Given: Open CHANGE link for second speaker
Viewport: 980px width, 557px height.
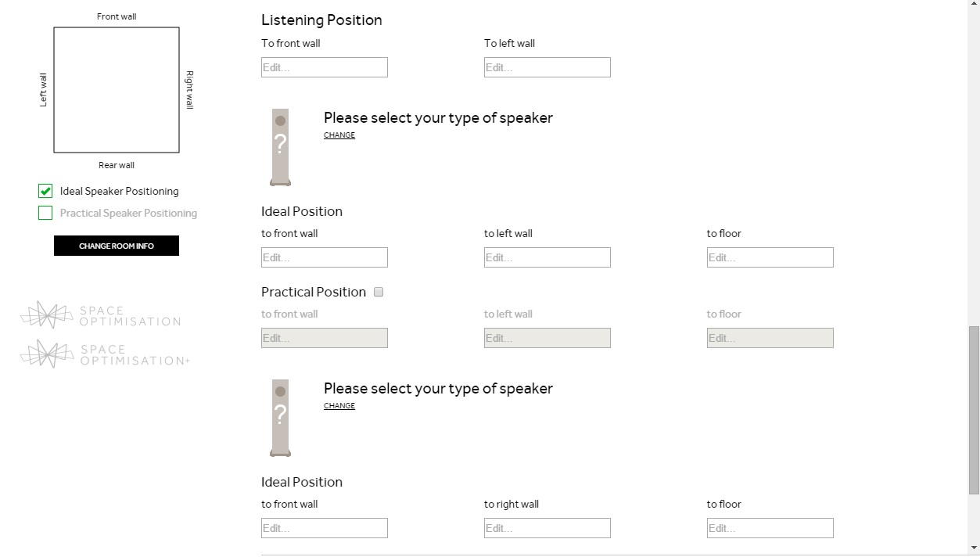Looking at the screenshot, I should [x=339, y=406].
